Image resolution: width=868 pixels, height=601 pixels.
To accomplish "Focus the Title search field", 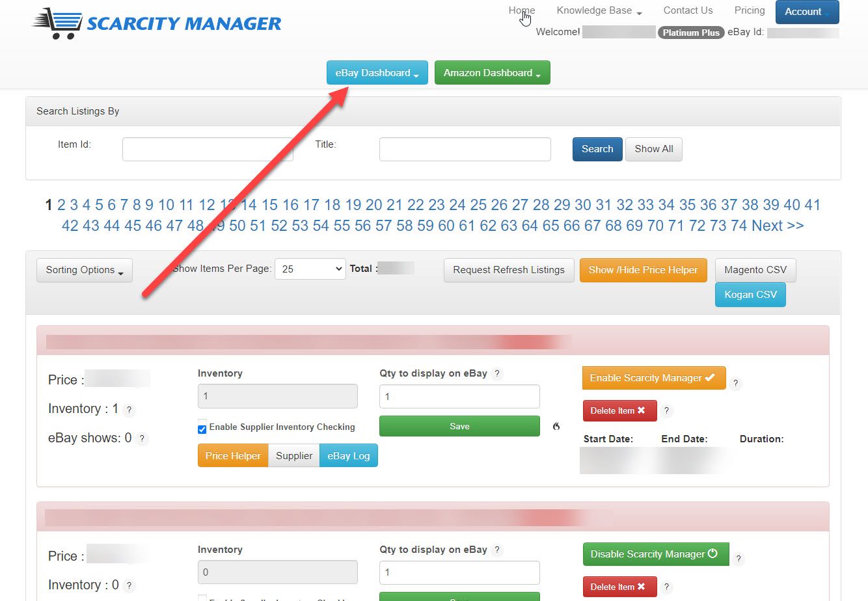I will pyautogui.click(x=465, y=149).
